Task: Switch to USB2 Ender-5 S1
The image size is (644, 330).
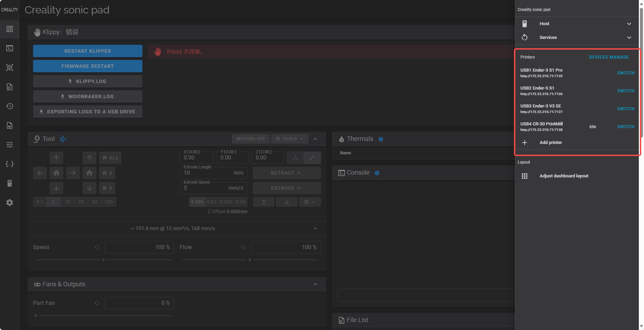Action: (x=626, y=91)
